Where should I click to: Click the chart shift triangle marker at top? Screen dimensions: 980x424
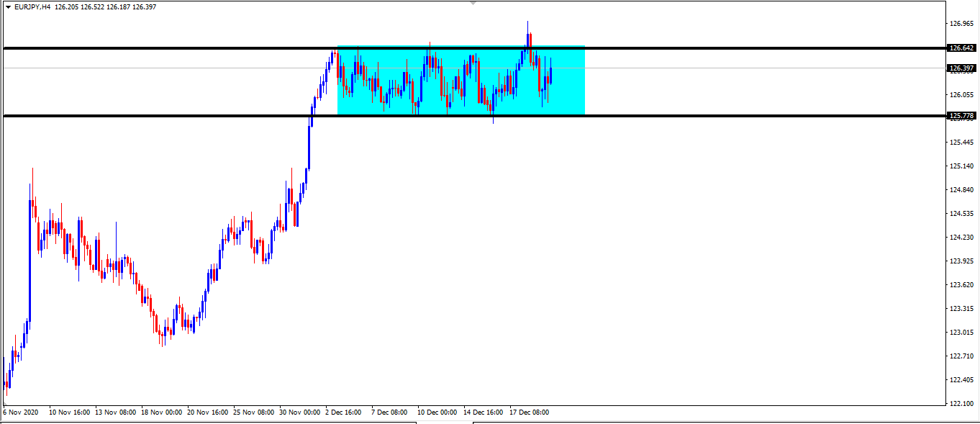click(x=473, y=4)
